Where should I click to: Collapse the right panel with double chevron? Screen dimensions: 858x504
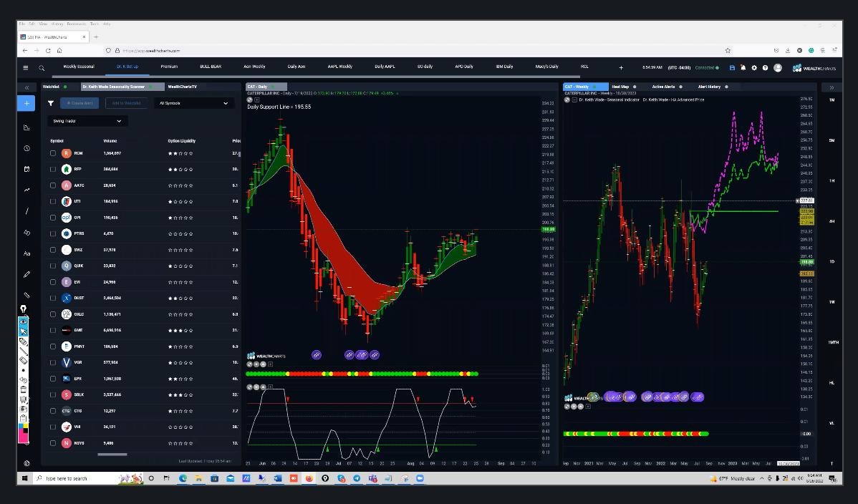pyautogui.click(x=832, y=87)
